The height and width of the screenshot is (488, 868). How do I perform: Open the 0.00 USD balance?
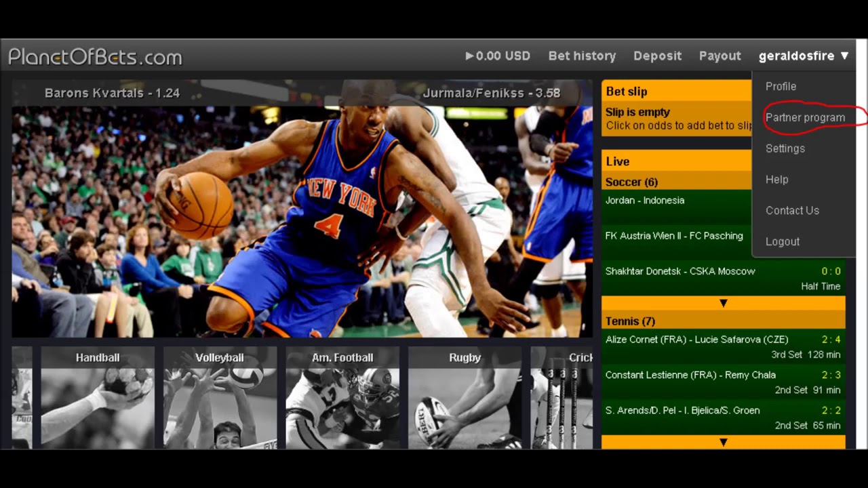point(498,56)
